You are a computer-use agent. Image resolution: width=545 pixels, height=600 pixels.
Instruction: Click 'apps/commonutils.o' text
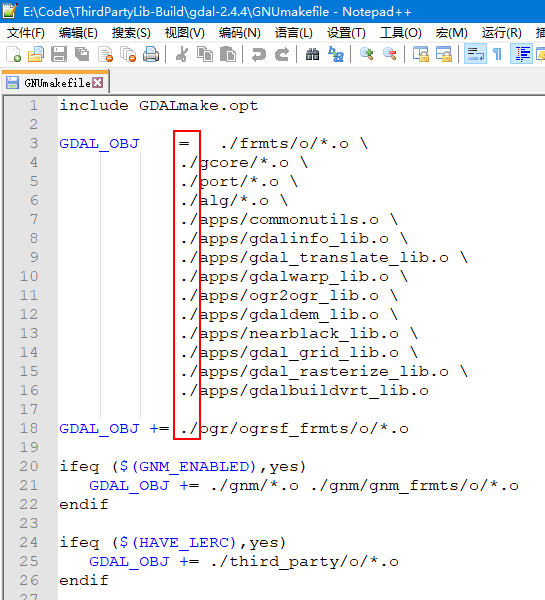pyautogui.click(x=289, y=220)
